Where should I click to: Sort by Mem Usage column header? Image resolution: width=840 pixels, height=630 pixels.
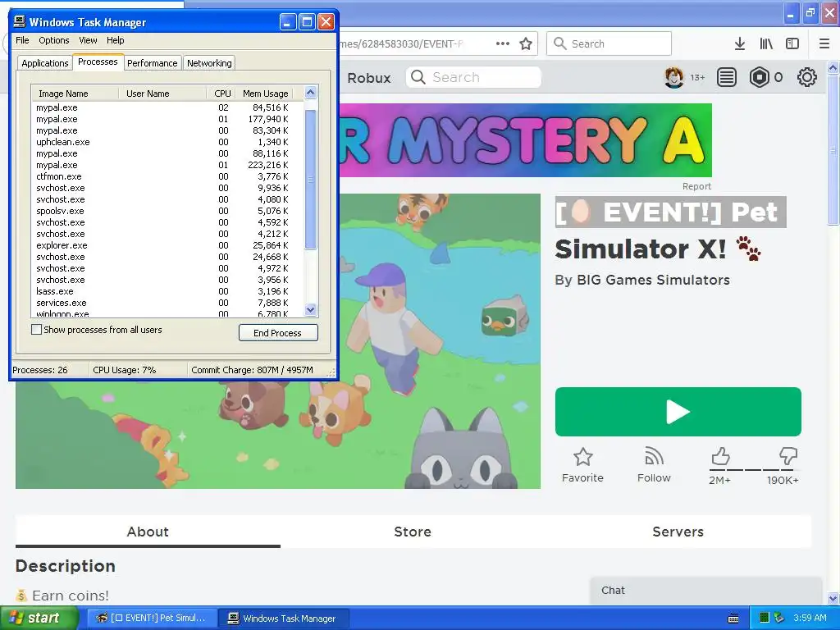265,94
